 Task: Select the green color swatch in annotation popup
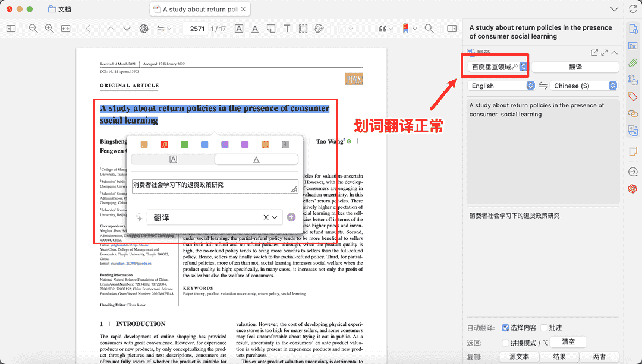(184, 144)
